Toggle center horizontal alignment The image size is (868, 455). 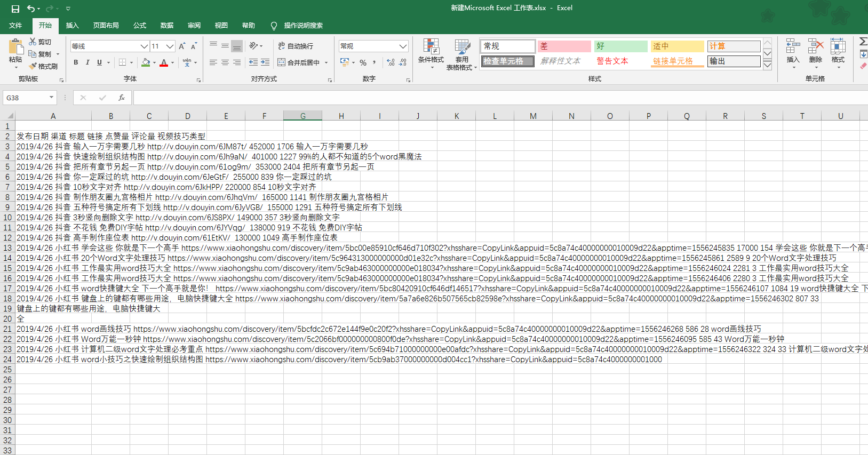click(225, 62)
